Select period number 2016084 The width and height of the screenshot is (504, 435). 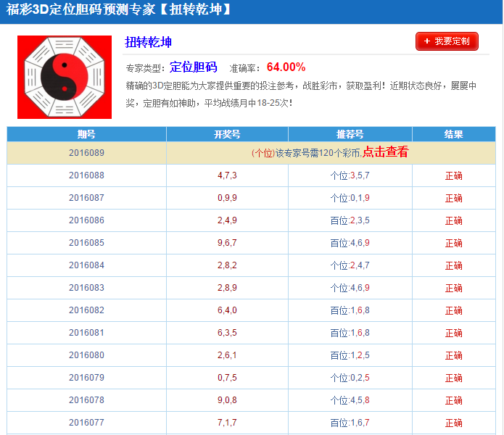click(x=86, y=265)
